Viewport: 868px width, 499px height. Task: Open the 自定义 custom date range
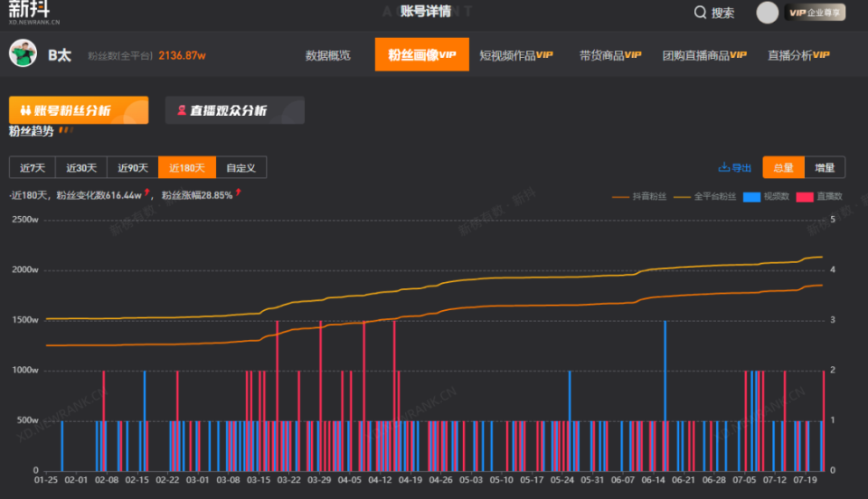point(241,167)
